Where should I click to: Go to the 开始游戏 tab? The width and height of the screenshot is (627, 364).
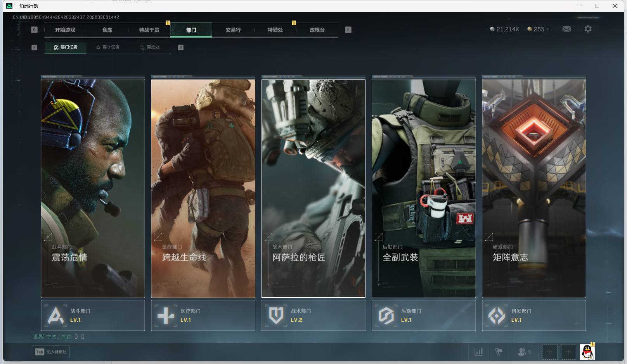coord(65,30)
